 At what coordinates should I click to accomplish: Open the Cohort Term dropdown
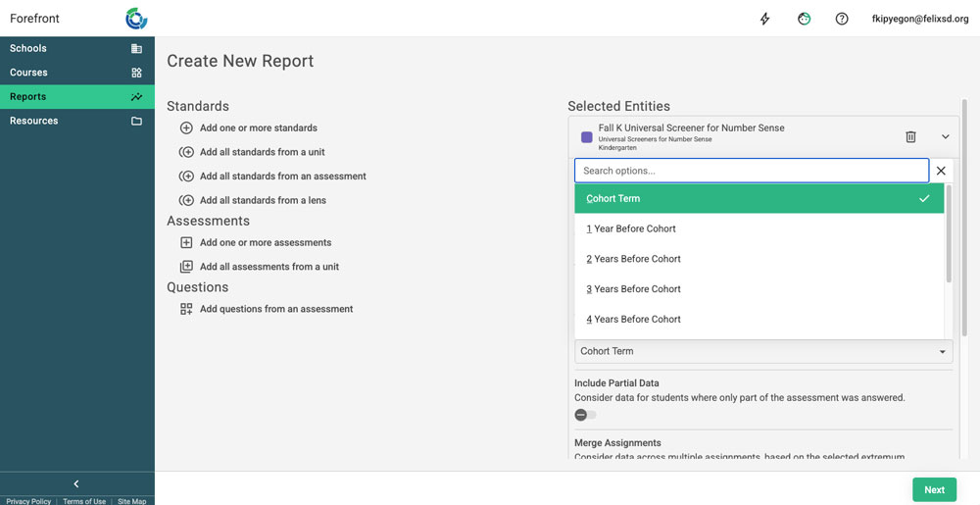point(762,351)
